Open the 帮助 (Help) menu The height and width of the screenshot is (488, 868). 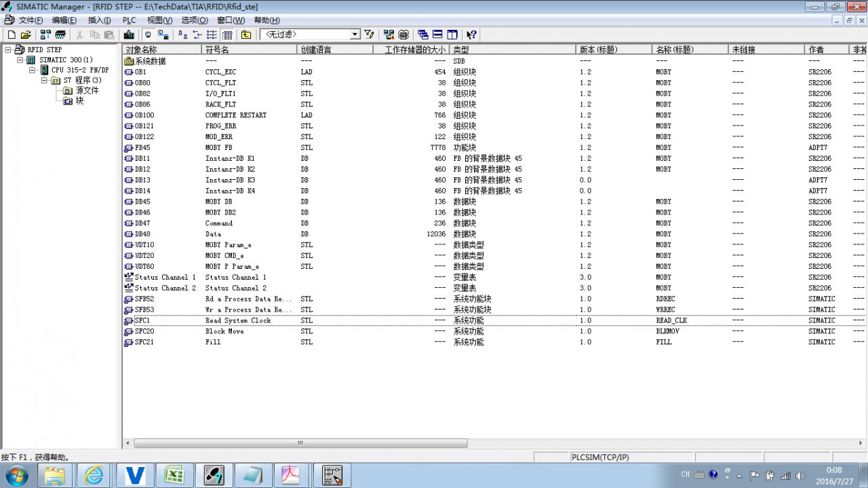tap(267, 20)
